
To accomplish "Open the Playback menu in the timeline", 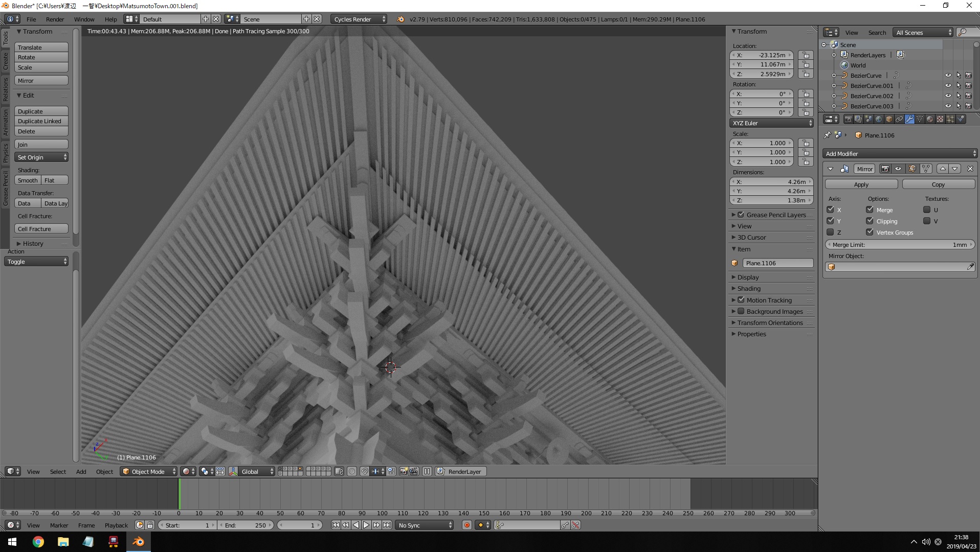I will pos(116,525).
